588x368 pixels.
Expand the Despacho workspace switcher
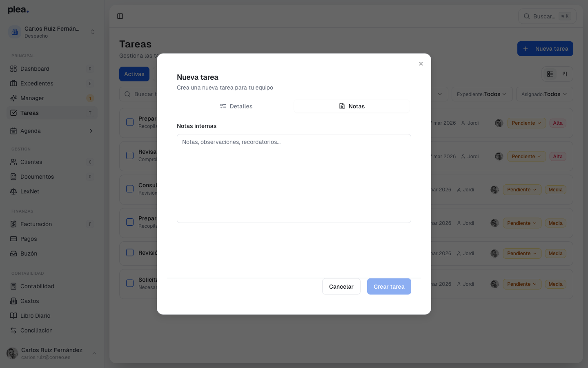coord(52,32)
